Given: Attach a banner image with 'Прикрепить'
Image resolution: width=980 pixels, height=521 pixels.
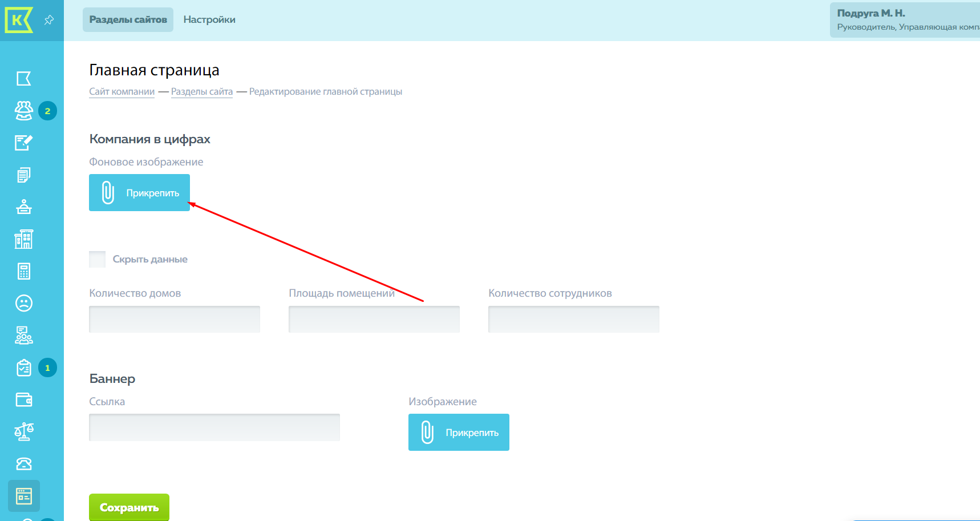Looking at the screenshot, I should 459,433.
